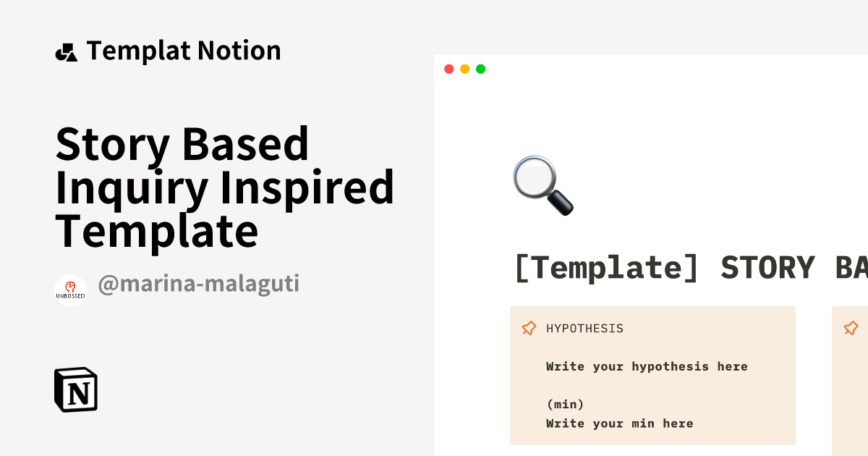The height and width of the screenshot is (456, 868).
Task: Select the Notion N logo icon
Action: (75, 389)
